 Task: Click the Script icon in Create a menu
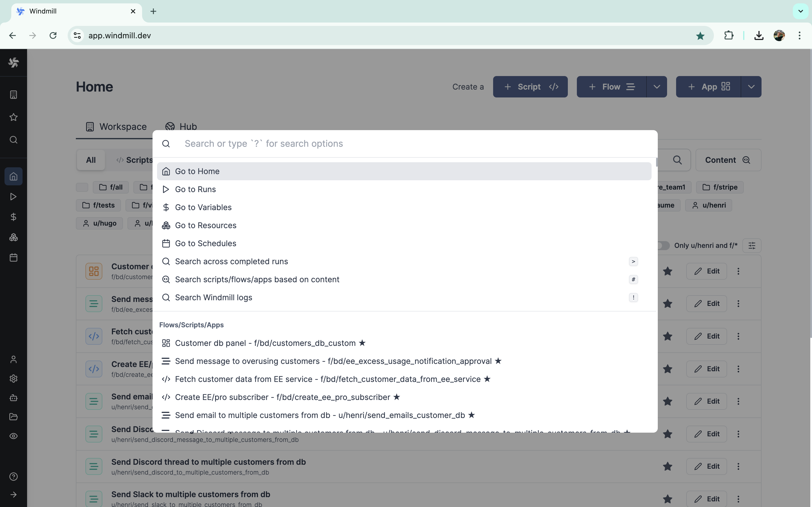554,86
